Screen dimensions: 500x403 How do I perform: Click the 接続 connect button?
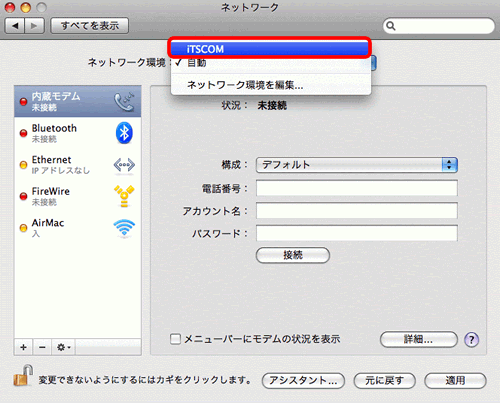293,255
